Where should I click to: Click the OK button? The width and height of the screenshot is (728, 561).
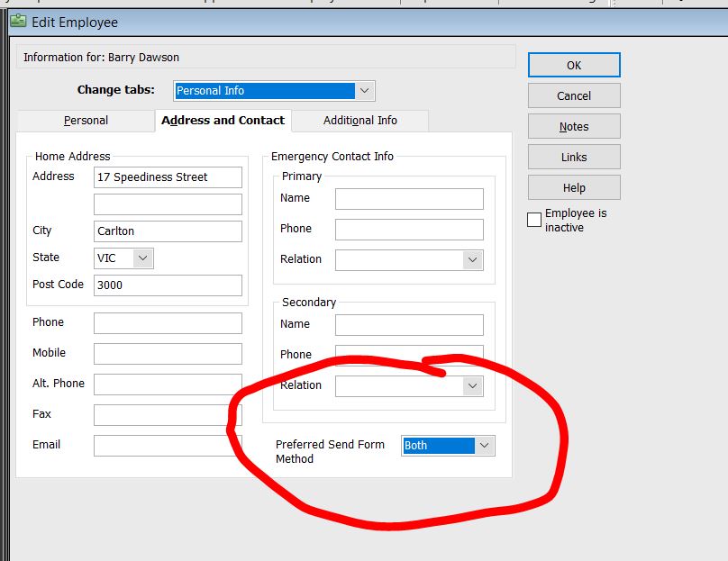(x=574, y=65)
